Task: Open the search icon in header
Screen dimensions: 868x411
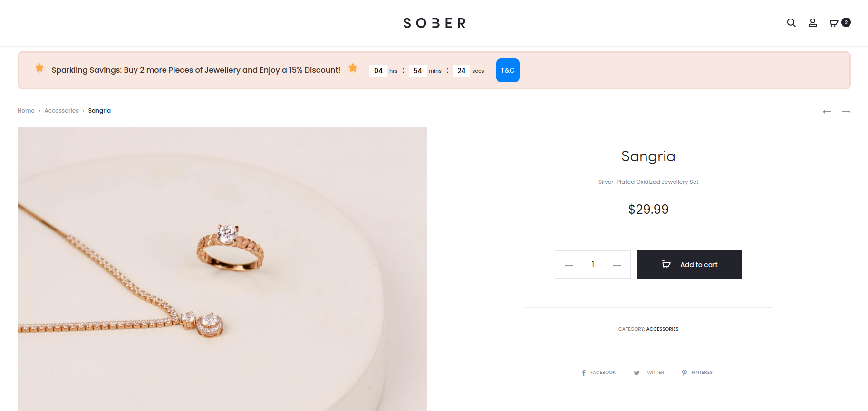Action: [791, 23]
